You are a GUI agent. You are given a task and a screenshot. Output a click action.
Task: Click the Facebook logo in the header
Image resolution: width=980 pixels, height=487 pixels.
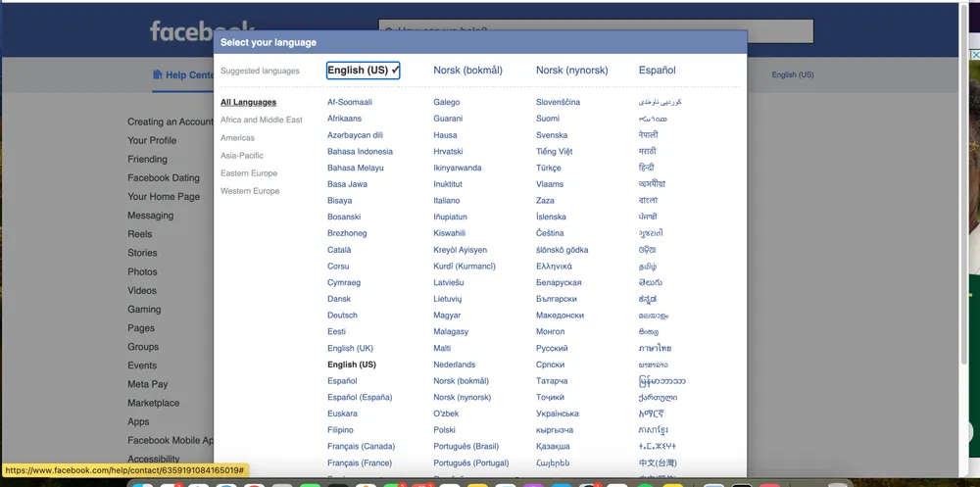[x=182, y=30]
